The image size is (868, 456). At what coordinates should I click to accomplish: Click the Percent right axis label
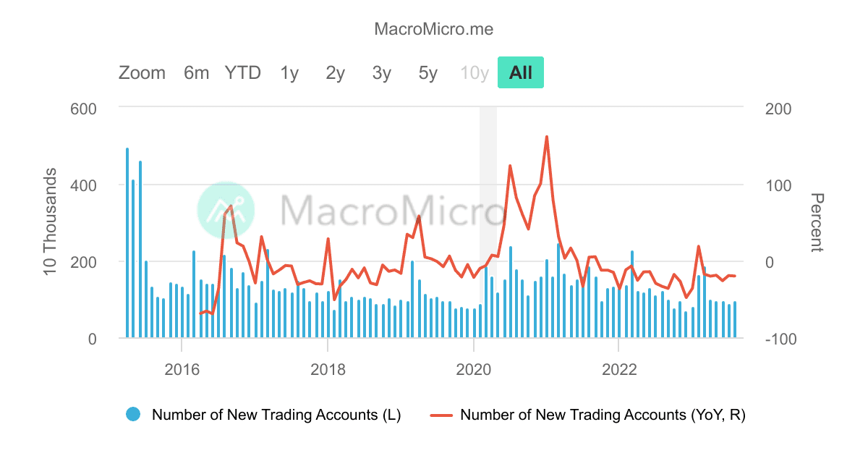pos(815,221)
